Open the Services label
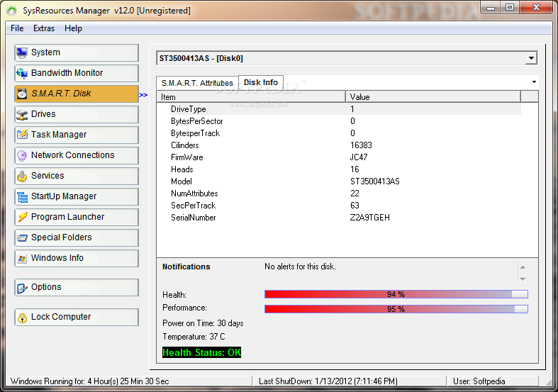The width and height of the screenshot is (558, 392). click(x=48, y=176)
